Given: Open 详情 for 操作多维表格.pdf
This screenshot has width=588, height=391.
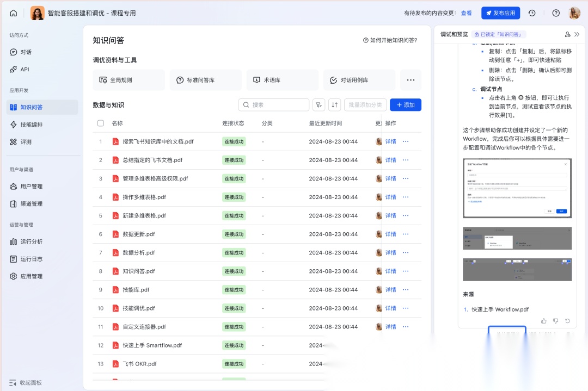Looking at the screenshot, I should pyautogui.click(x=390, y=197).
